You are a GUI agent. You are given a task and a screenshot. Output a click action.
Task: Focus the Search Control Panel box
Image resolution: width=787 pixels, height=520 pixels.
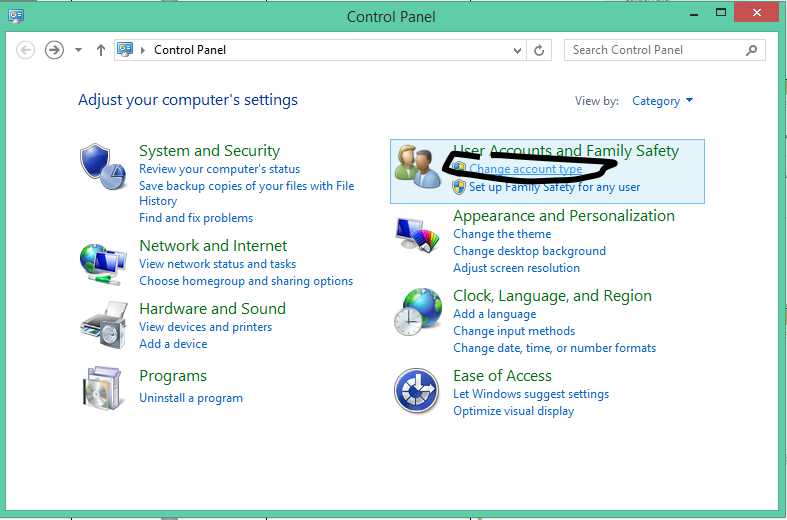pos(665,50)
